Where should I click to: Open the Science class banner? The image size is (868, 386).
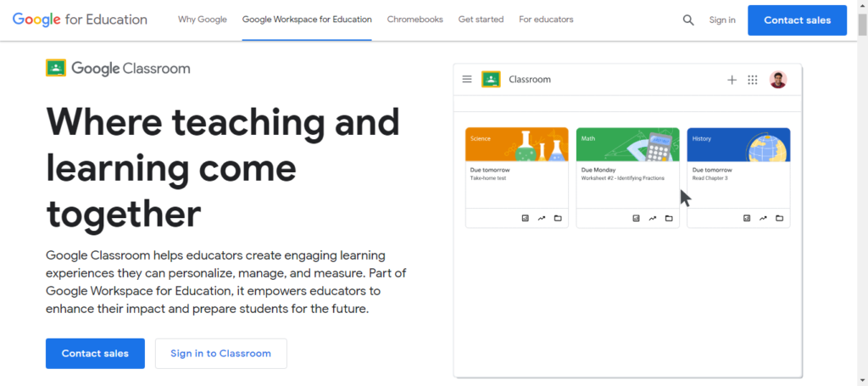(x=517, y=144)
